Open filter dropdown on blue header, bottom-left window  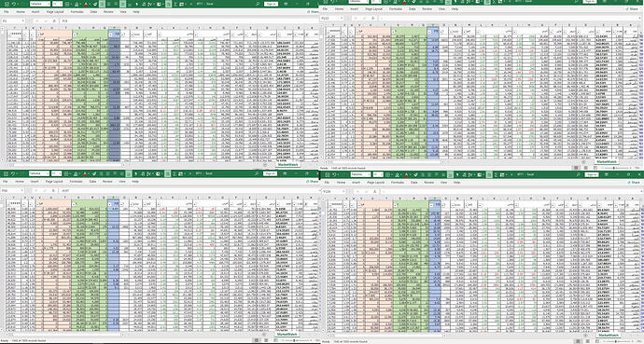pos(109,204)
